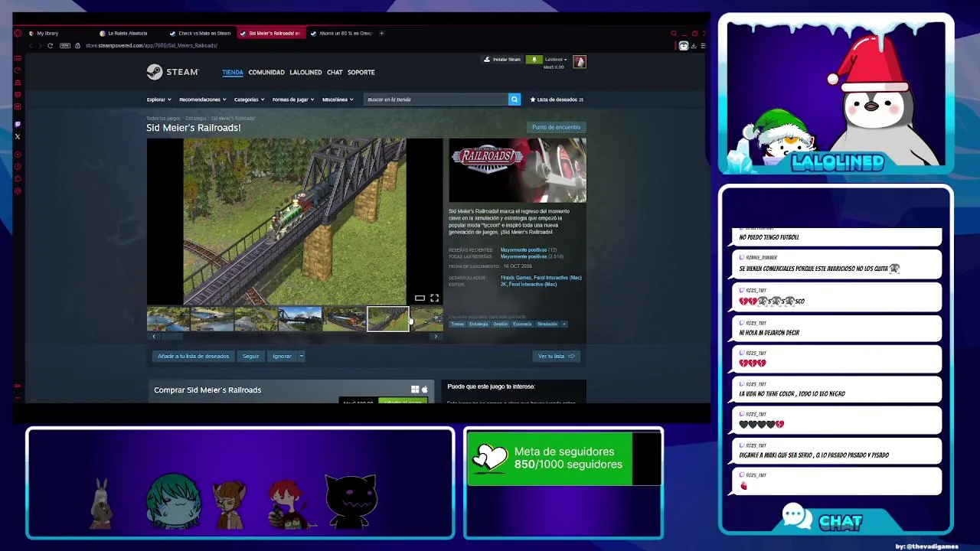Switch to Check vs Mate en Steam tab
Image resolution: width=980 pixels, height=551 pixels.
pos(201,33)
